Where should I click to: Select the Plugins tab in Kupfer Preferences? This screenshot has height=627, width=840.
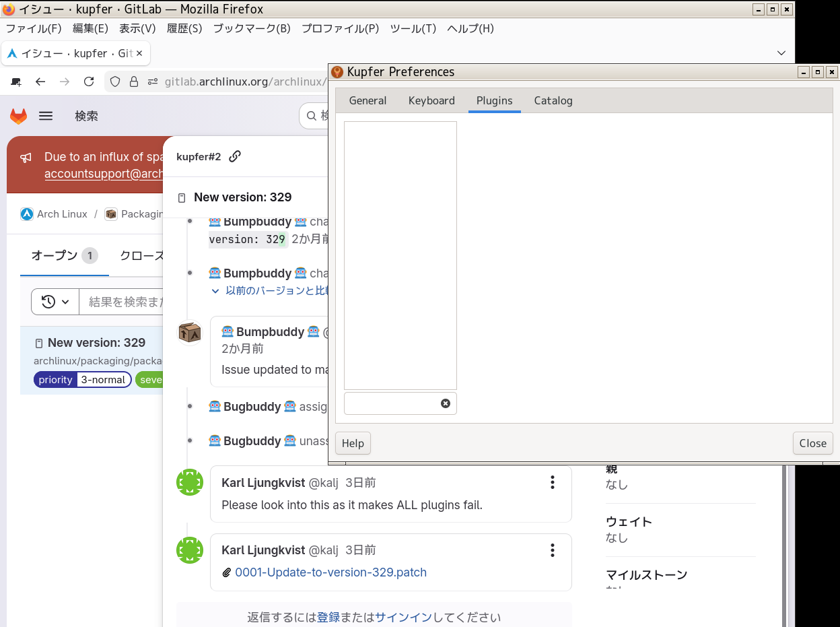(495, 100)
